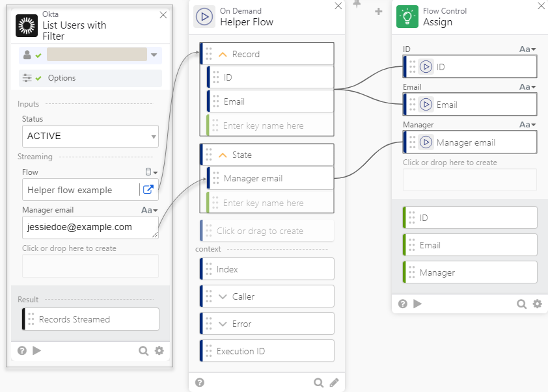Click the pencil edit icon on Helper Flow

[x=334, y=382]
